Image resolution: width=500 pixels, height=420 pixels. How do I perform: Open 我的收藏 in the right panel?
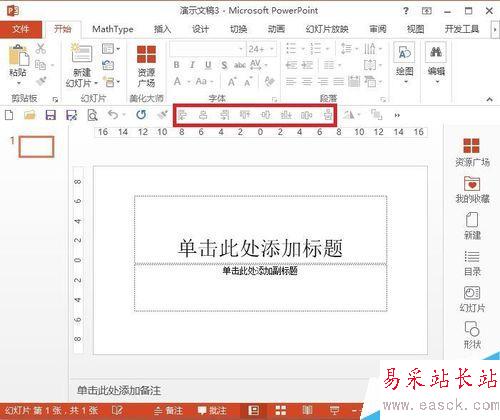(472, 190)
